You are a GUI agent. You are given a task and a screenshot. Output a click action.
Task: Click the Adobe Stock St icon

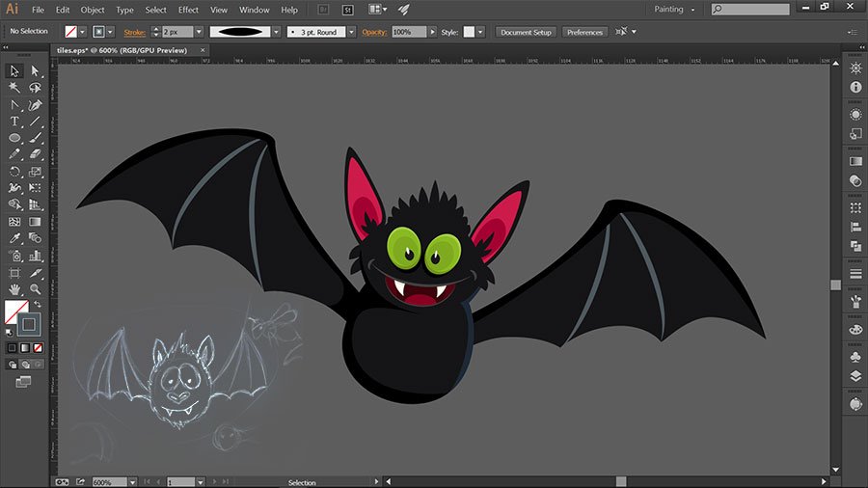pos(347,10)
